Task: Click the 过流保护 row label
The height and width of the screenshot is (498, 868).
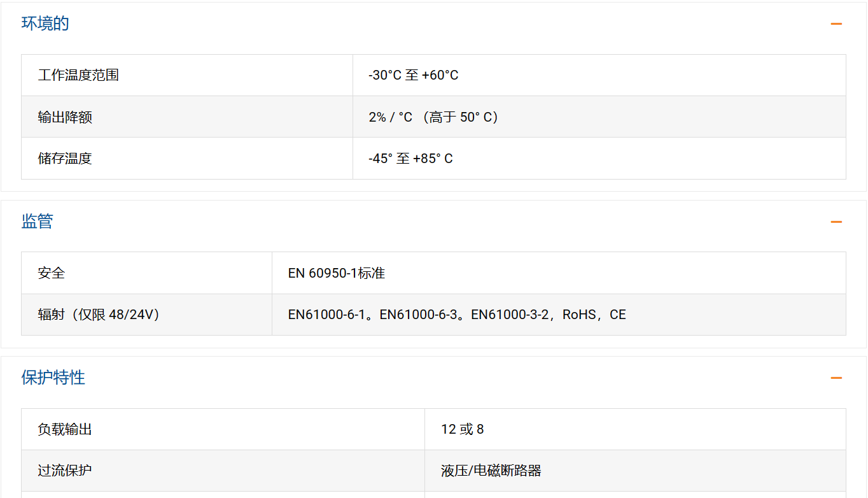Action: tap(65, 471)
